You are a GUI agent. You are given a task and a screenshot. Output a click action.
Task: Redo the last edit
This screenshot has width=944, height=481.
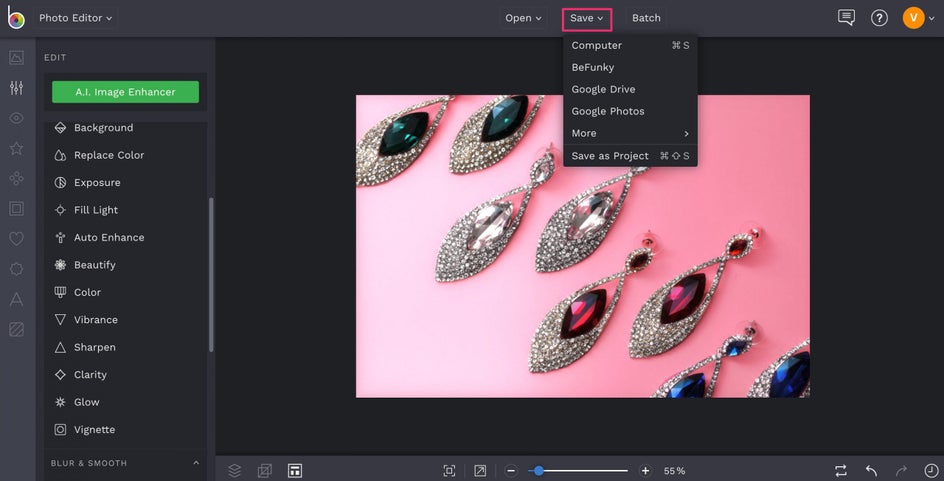click(901, 470)
